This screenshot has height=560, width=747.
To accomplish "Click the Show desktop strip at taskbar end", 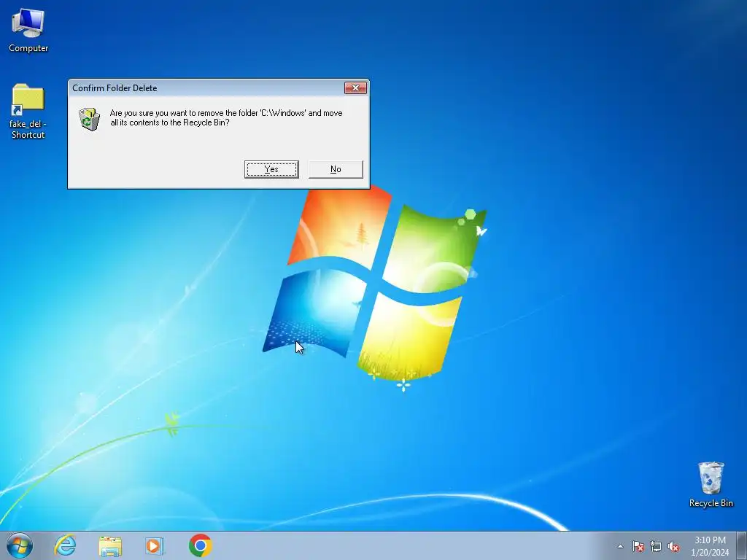I will tap(741, 545).
